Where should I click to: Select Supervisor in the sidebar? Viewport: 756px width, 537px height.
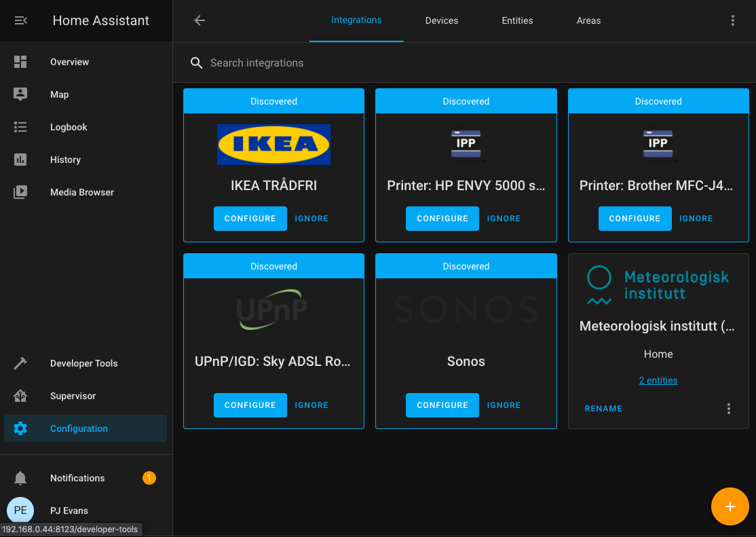pos(86,396)
